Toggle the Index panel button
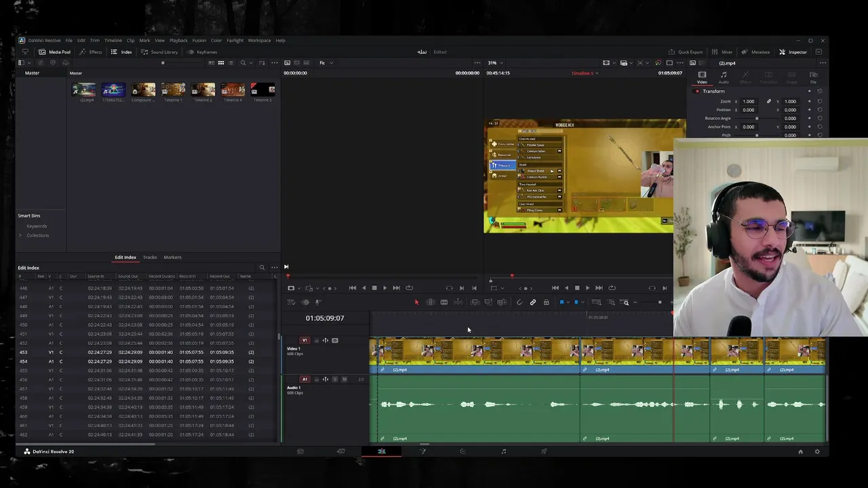Image resolution: width=868 pixels, height=488 pixels. pos(121,52)
